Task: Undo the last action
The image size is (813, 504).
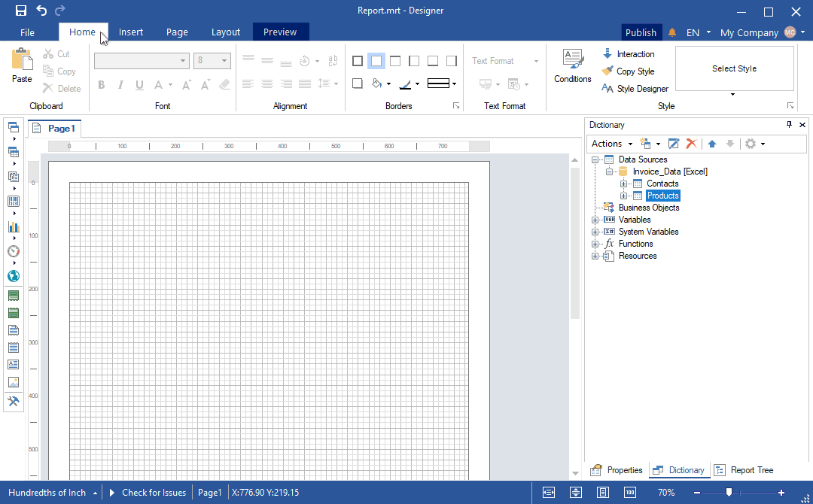Action: [41, 11]
